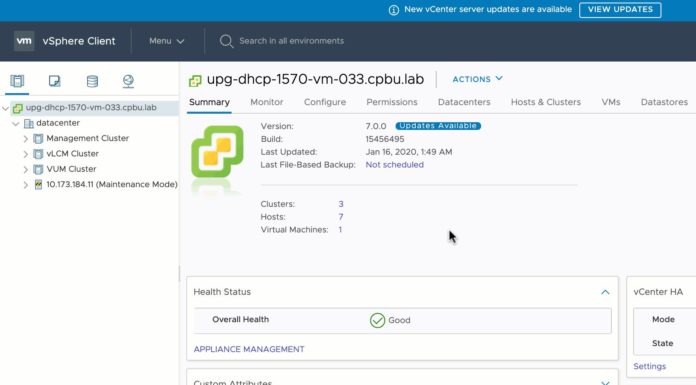Viewport: 696px width, 385px height.
Task: Collapse the datacenter tree node
Action: click(16, 123)
